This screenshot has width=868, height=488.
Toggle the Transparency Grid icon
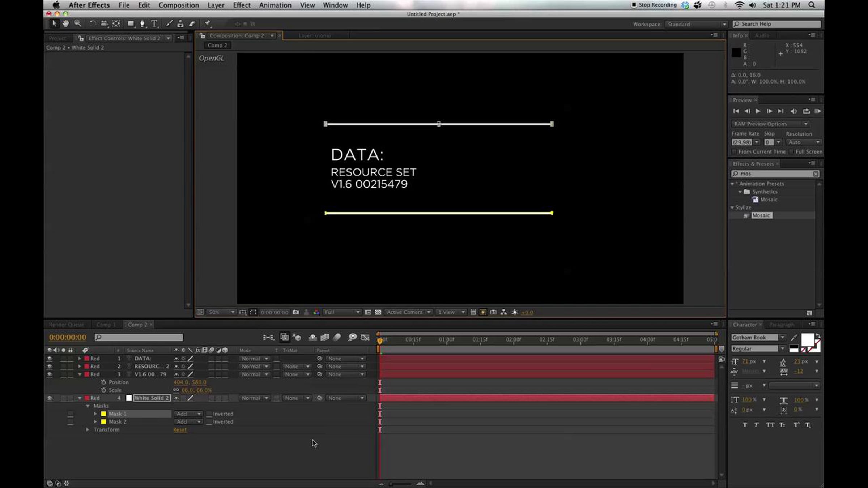(x=378, y=312)
